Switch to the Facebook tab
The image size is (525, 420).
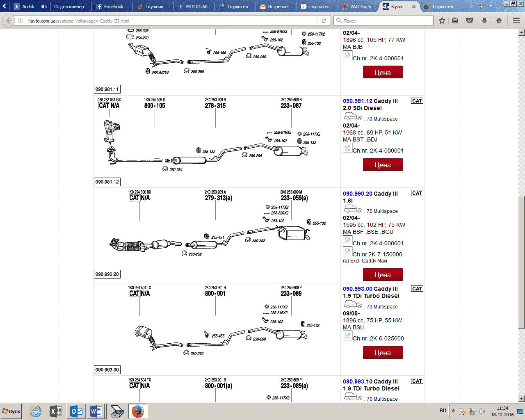(111, 7)
